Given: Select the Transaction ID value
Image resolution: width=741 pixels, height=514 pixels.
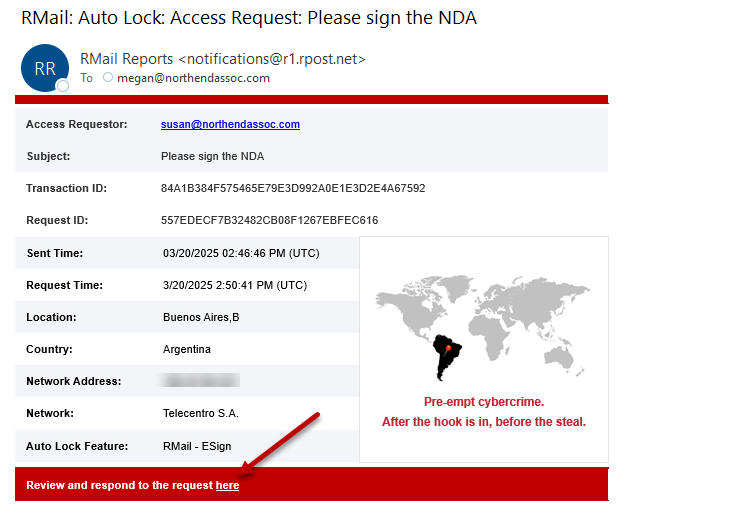Looking at the screenshot, I should pyautogui.click(x=293, y=188).
